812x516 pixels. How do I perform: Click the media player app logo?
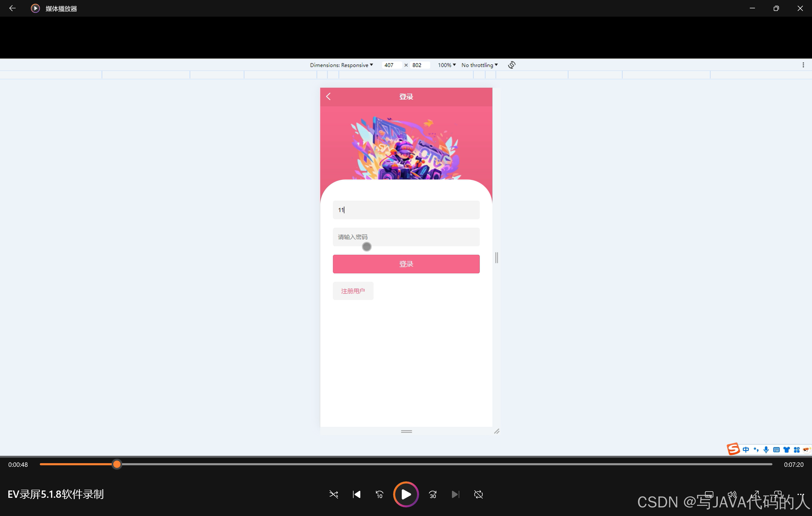pyautogui.click(x=35, y=8)
